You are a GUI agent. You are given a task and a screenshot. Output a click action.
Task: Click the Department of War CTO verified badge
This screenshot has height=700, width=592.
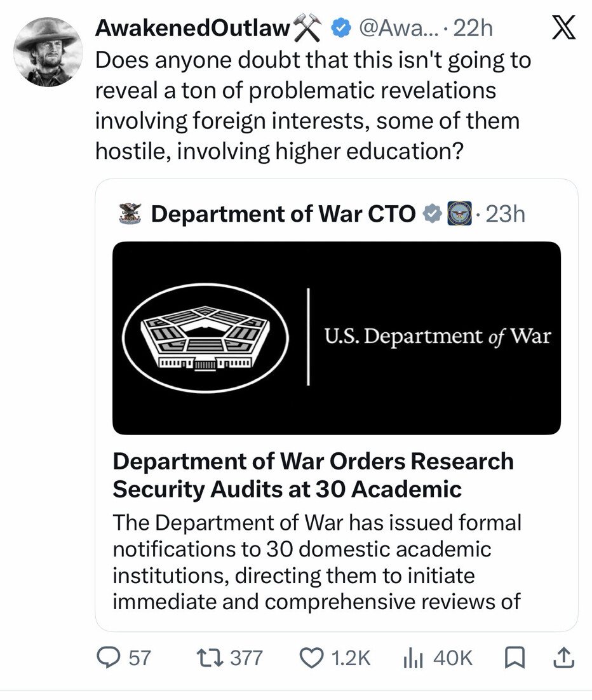433,214
